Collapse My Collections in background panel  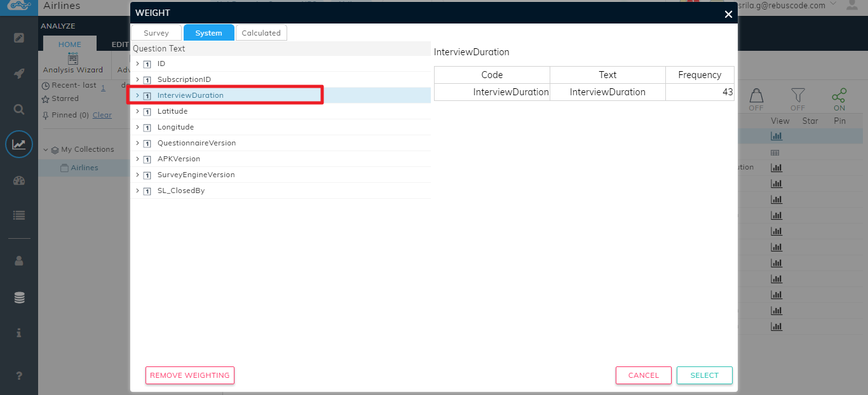pyautogui.click(x=46, y=150)
